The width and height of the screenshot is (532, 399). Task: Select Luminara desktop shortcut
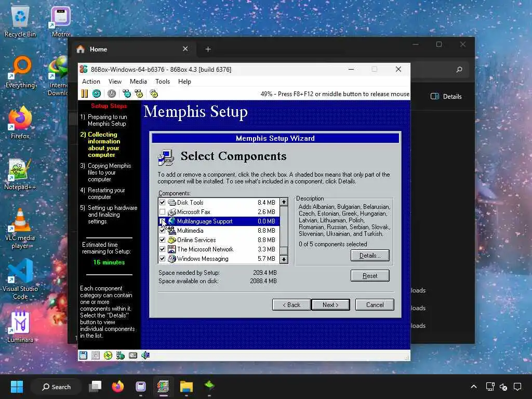20,327
